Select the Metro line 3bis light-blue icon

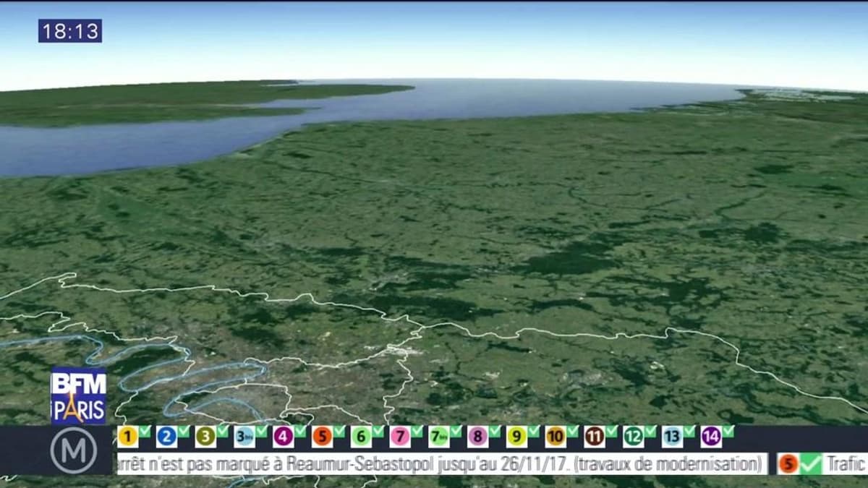click(x=244, y=437)
